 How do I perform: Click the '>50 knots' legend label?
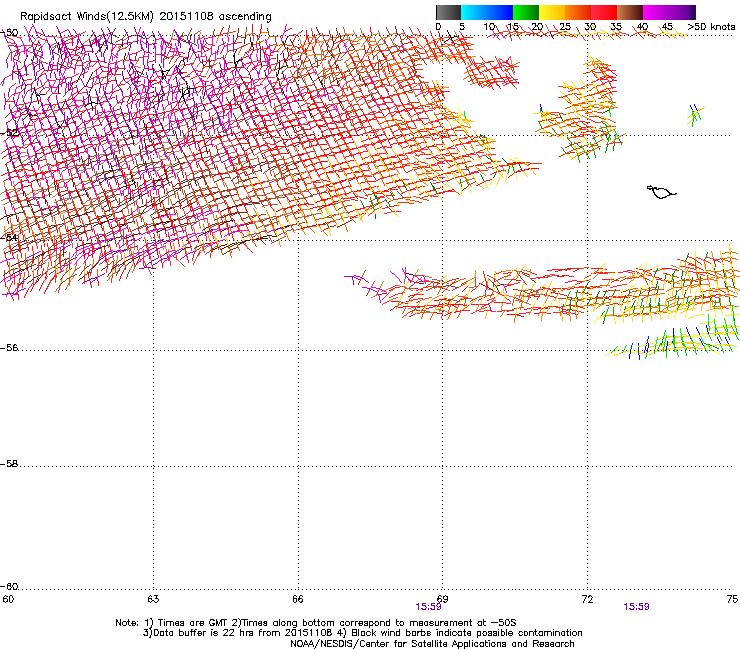click(711, 27)
